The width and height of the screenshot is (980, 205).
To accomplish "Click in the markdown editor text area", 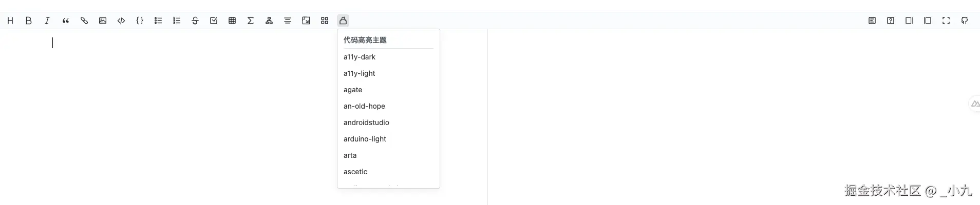I will (205, 102).
